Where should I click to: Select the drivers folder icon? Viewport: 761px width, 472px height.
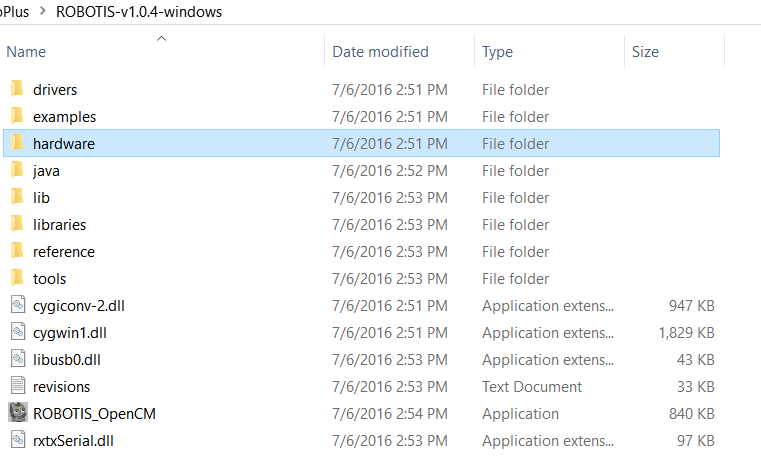point(17,89)
